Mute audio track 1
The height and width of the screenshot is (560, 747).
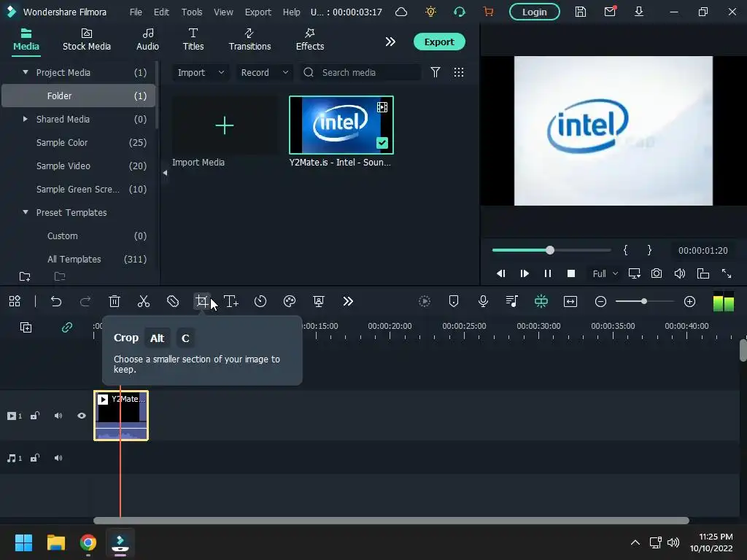[x=58, y=458]
